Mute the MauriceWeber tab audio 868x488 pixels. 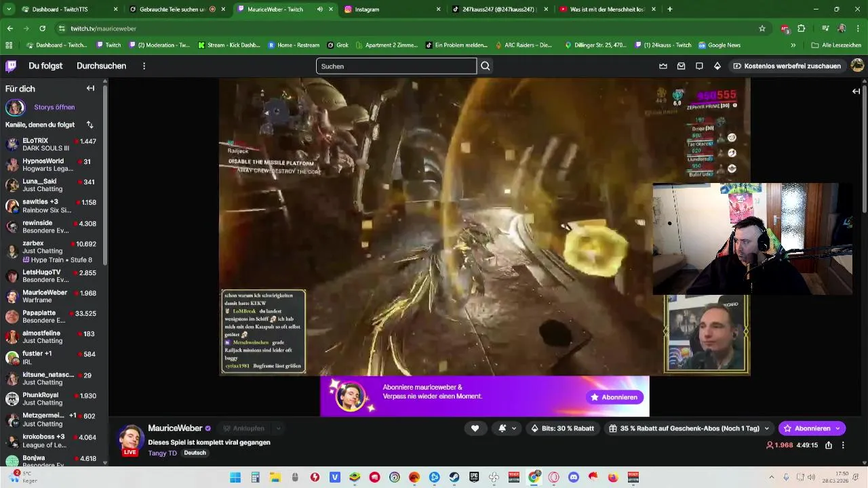(319, 9)
